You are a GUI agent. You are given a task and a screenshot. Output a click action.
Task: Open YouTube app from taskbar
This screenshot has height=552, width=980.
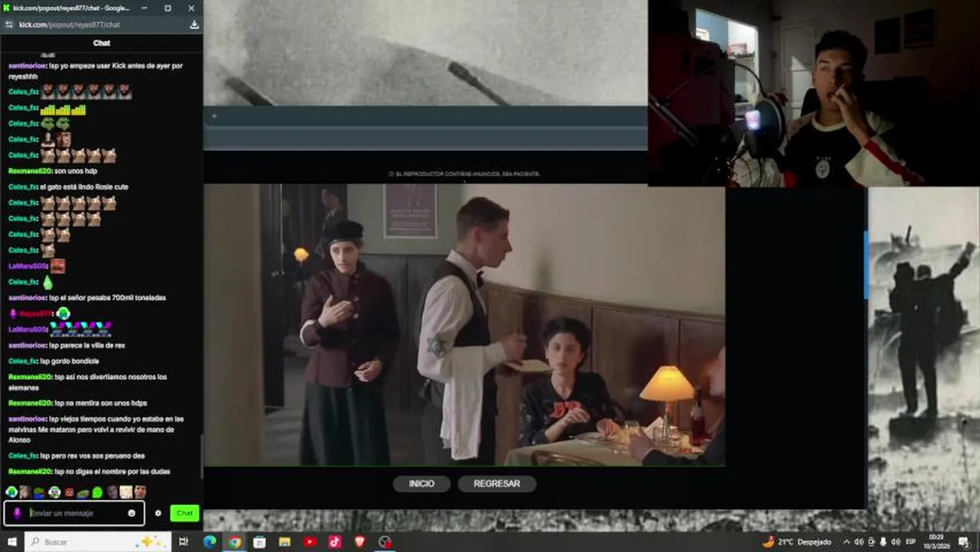click(x=310, y=542)
